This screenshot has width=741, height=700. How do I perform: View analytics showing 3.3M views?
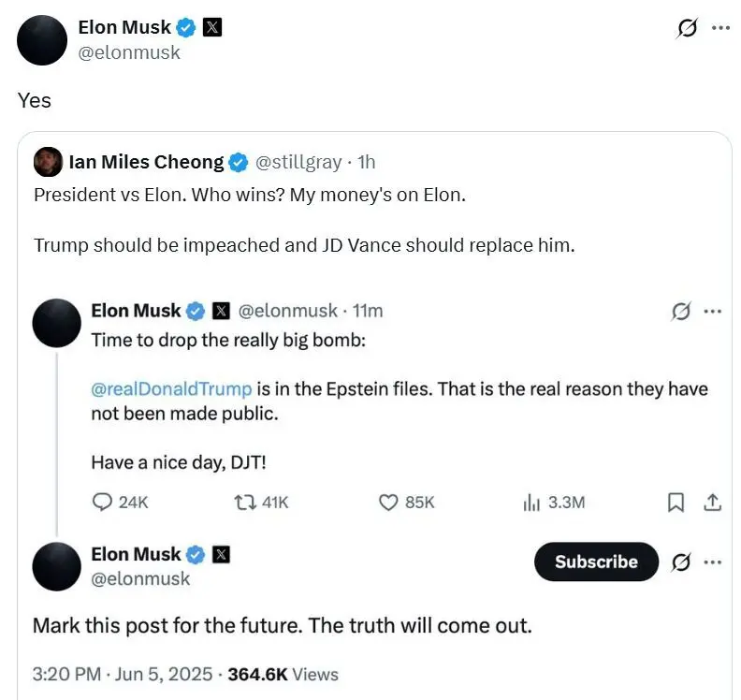coord(554,503)
